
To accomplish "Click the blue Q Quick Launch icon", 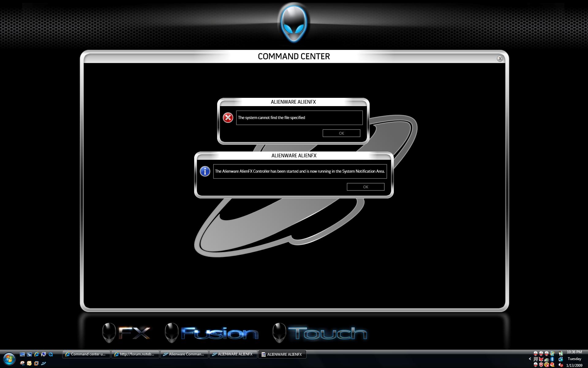I will point(51,354).
